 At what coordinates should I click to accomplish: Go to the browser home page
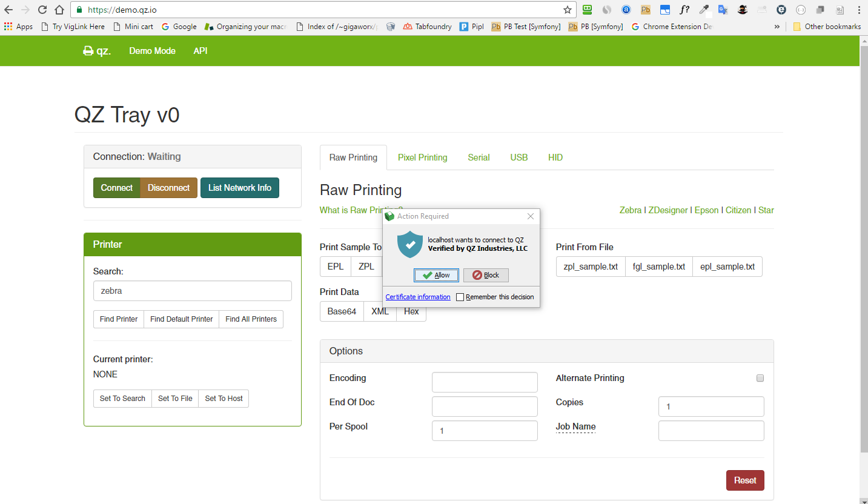59,10
